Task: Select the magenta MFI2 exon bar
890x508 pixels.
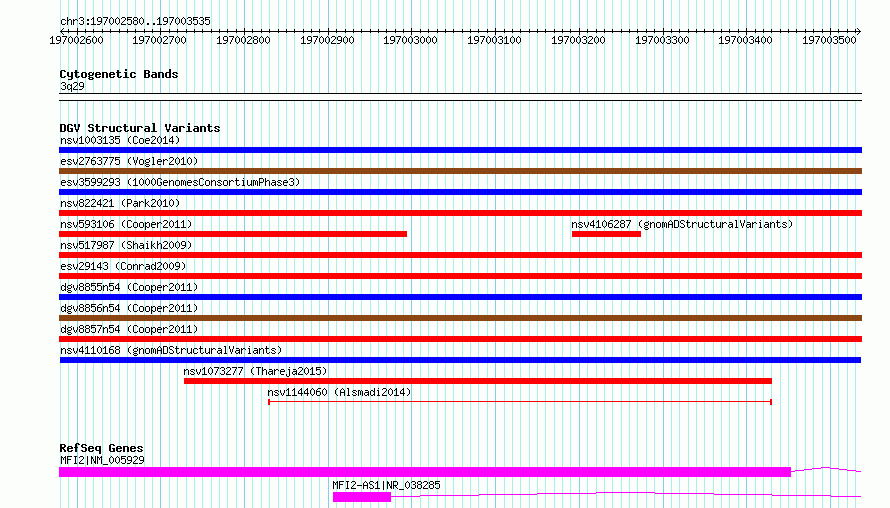Action: (x=425, y=472)
